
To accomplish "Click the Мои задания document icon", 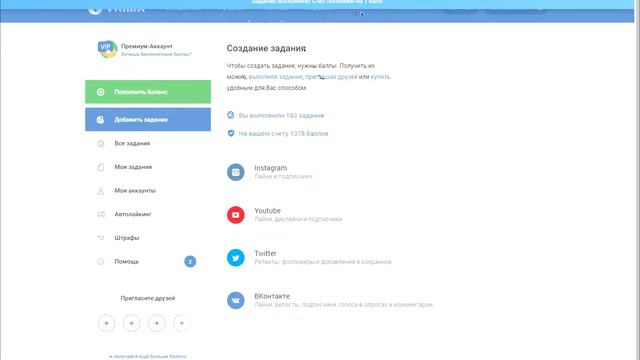I will (x=100, y=167).
